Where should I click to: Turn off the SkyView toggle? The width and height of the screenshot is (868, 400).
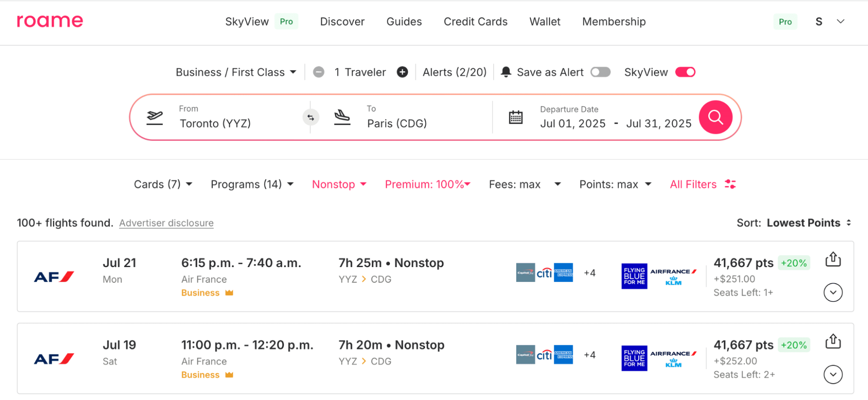(685, 72)
